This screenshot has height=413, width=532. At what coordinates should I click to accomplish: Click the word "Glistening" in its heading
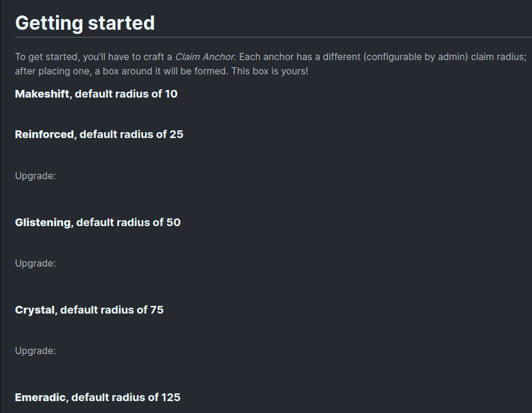tap(43, 223)
